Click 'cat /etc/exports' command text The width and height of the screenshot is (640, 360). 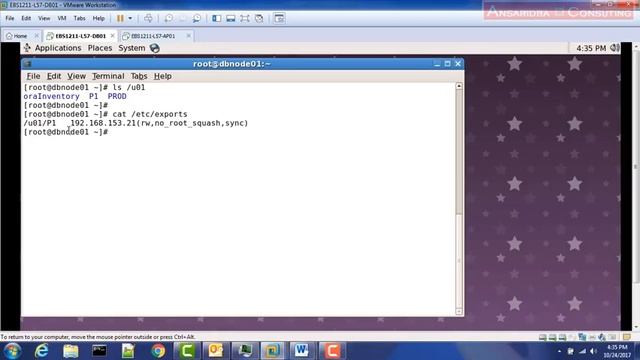point(150,114)
